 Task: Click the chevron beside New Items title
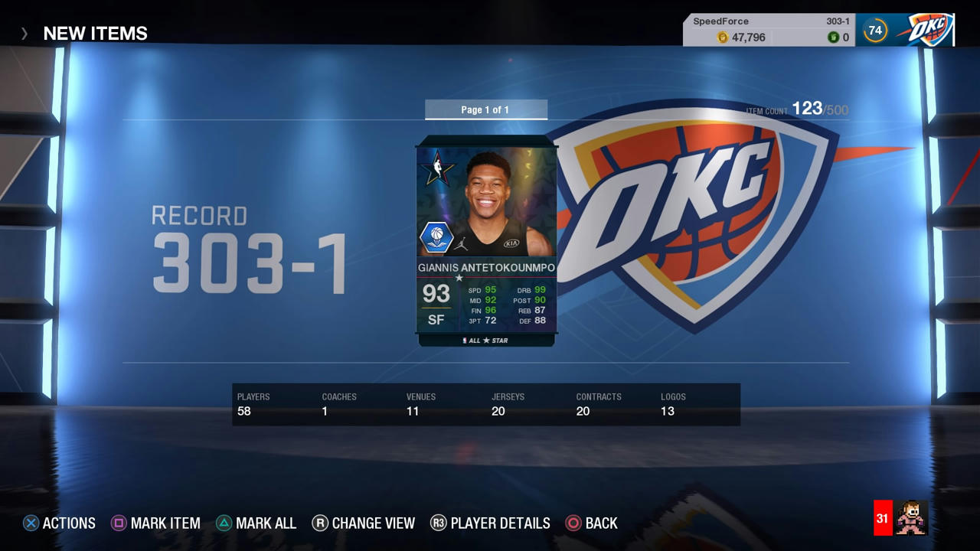[24, 34]
